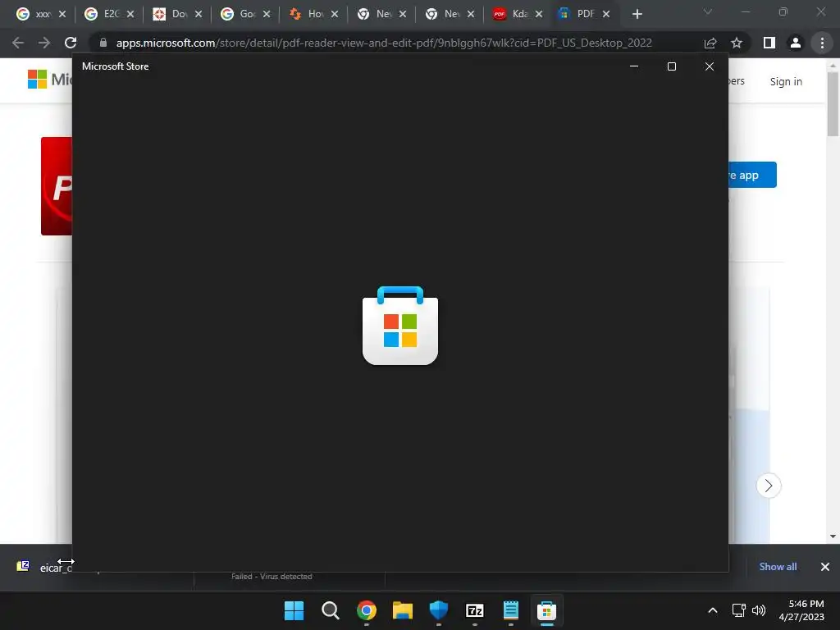Screen dimensions: 840x630
Task: Minimize the Microsoft Store window
Action: (x=634, y=66)
